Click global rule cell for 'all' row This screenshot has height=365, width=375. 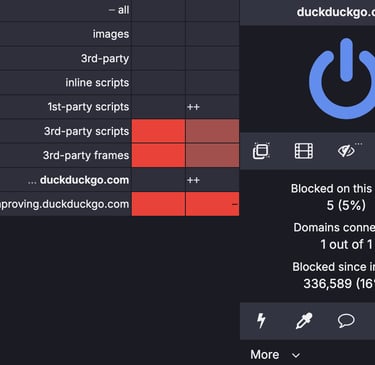[x=158, y=10]
